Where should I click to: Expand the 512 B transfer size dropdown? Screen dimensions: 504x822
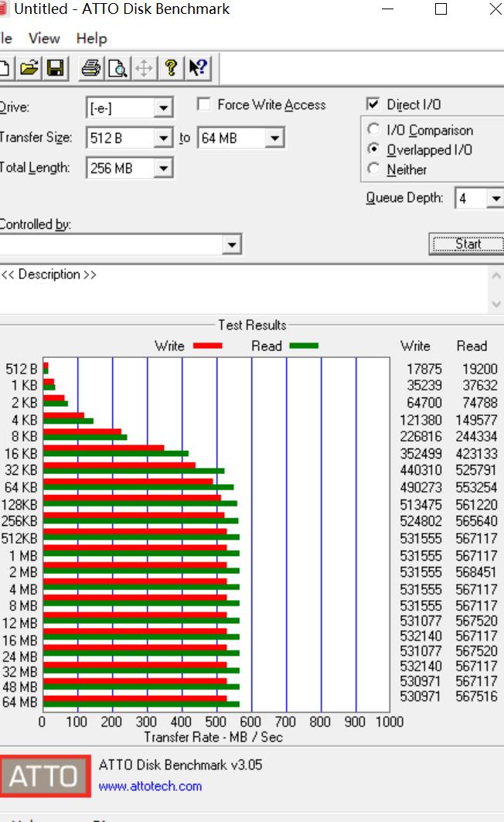coord(163,138)
